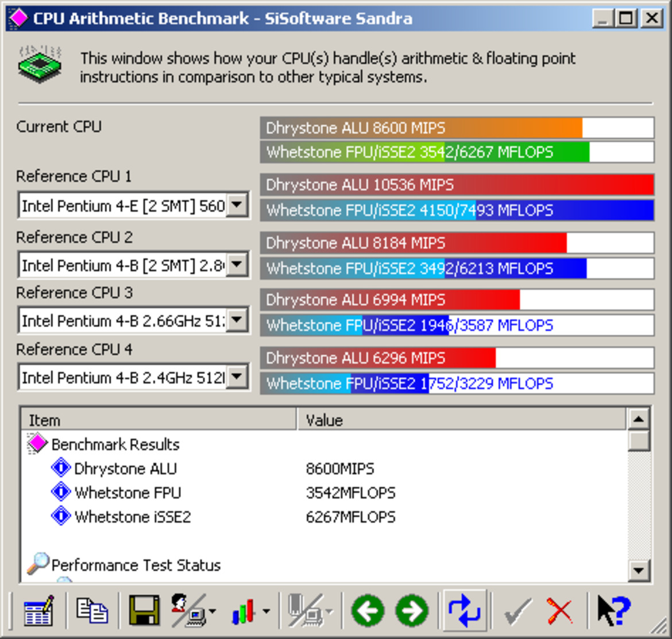
Task: Open the Reference CPU 4 dropdown
Action: (x=237, y=377)
